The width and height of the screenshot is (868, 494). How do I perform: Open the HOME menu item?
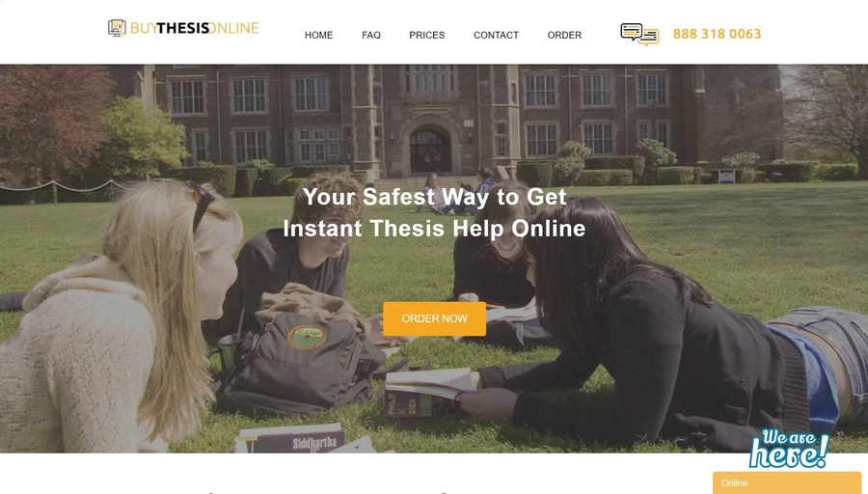point(318,35)
